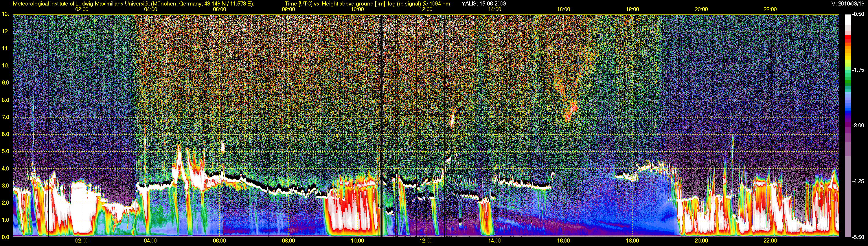Select the -3.00 colorbar scale value

(858, 125)
